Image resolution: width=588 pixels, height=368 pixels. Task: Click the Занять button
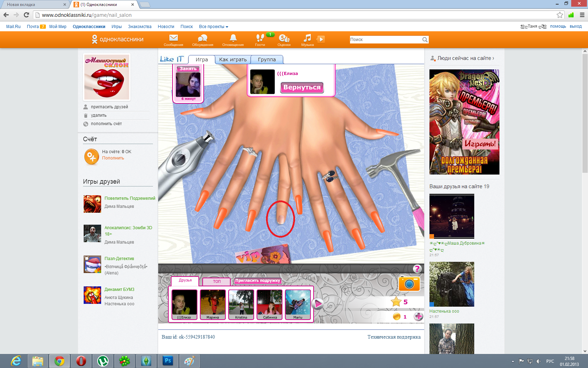188,69
